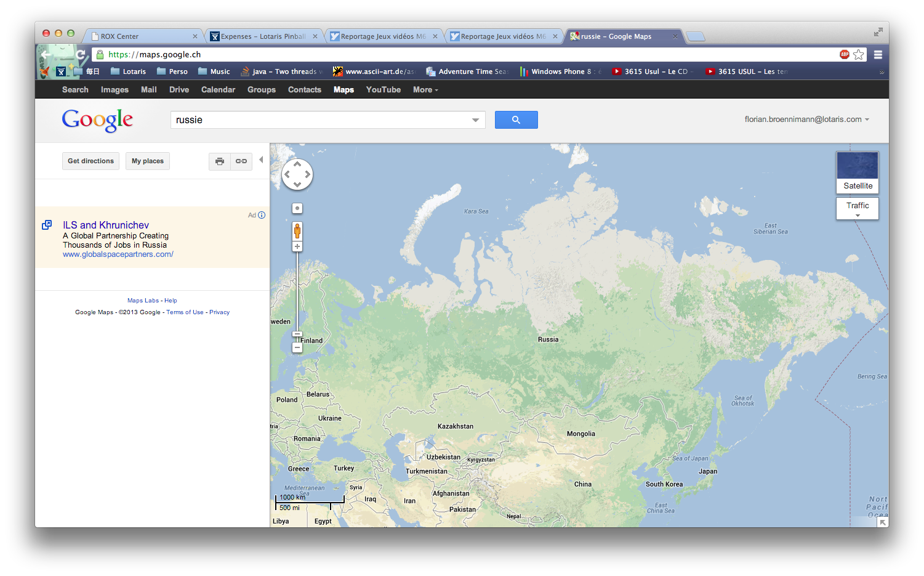The height and width of the screenshot is (576, 924).
Task: Bookmark page with star icon
Action: tap(859, 55)
